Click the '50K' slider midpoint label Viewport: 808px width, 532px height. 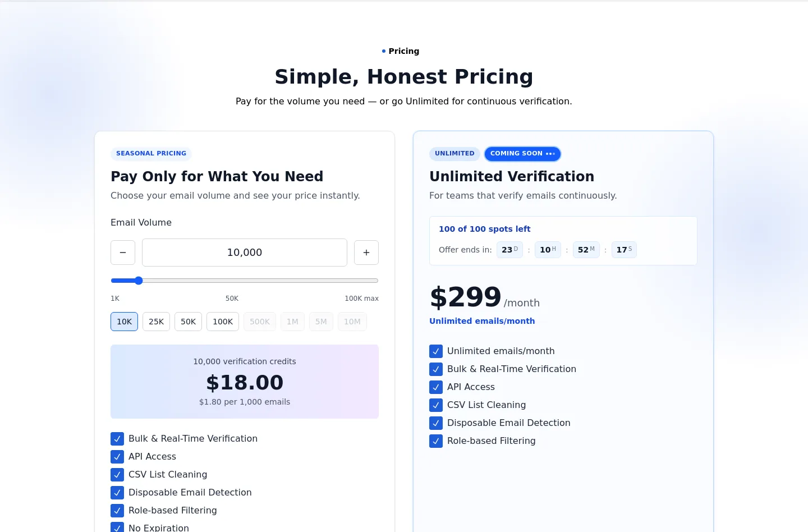[232, 299]
